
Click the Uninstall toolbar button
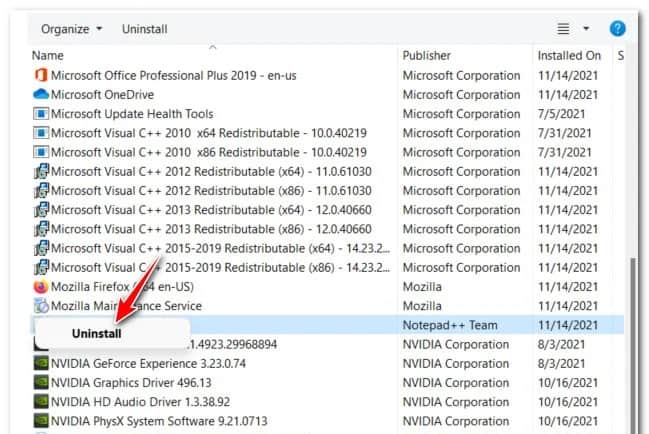144,29
